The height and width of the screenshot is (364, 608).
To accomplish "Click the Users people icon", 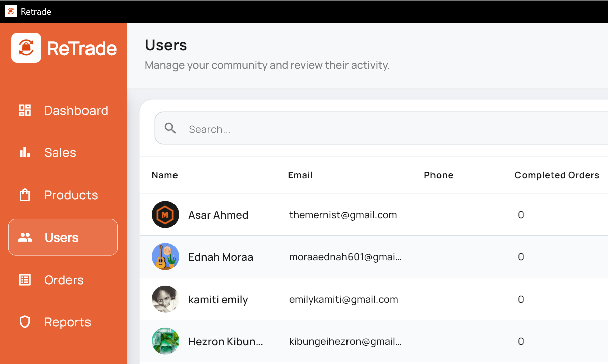I will pos(24,237).
